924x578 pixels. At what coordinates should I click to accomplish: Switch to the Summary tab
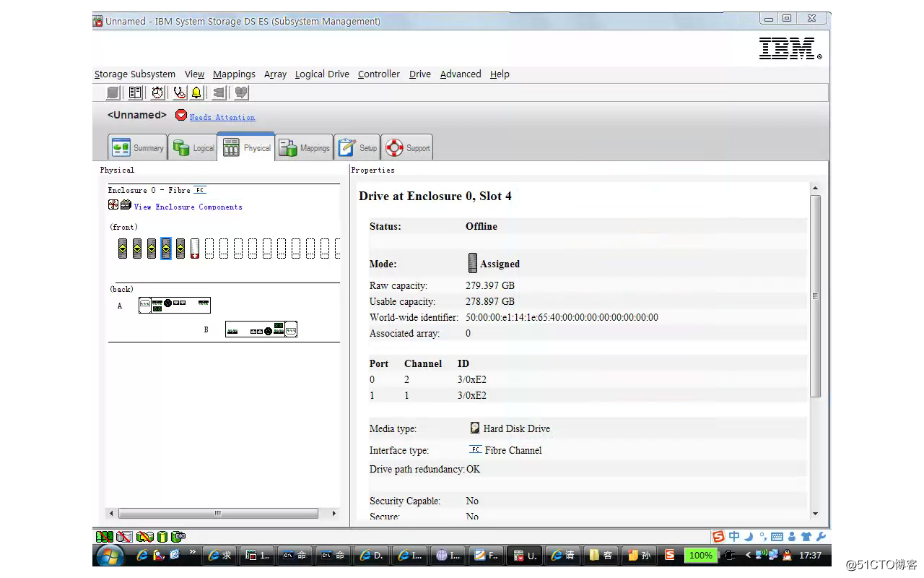[138, 147]
